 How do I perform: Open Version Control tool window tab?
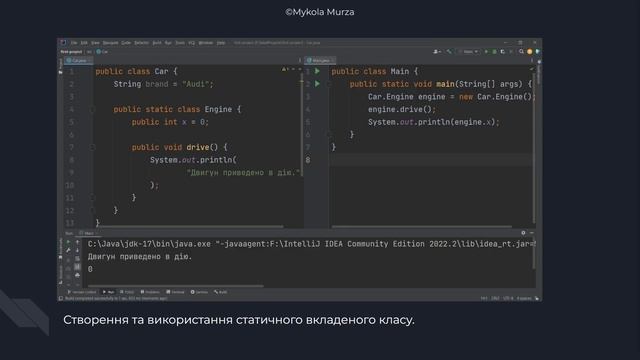point(82,292)
